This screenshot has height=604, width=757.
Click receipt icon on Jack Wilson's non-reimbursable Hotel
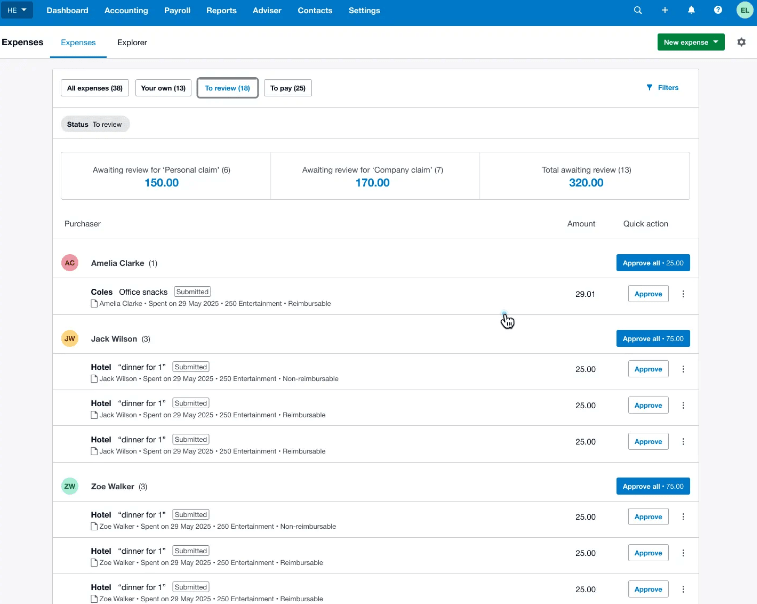click(x=94, y=379)
